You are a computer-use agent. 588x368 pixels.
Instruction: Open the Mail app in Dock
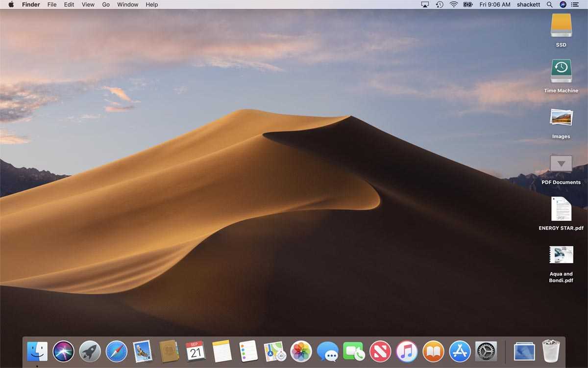pyautogui.click(x=143, y=351)
